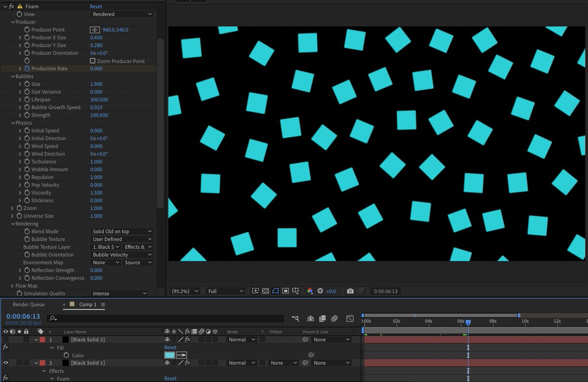Switch to Render Queue tab
This screenshot has width=588, height=382.
(28, 305)
